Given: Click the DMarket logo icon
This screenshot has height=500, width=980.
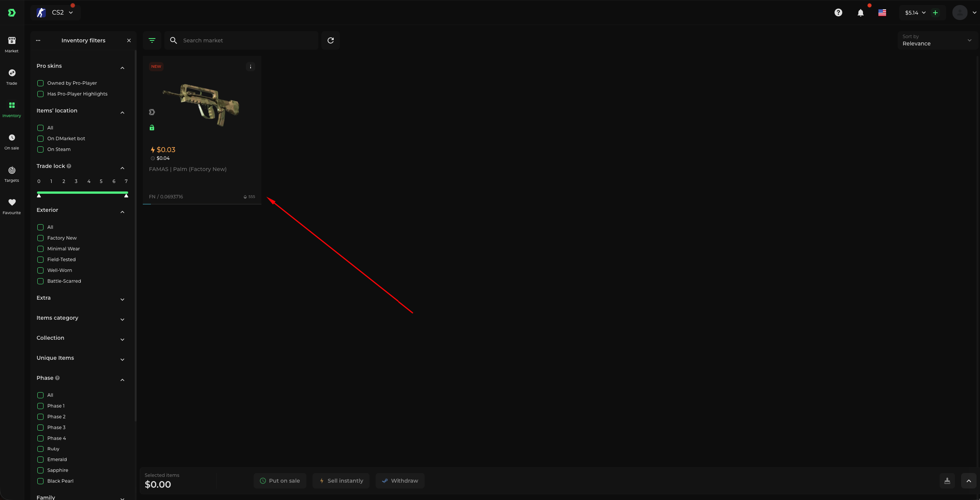Looking at the screenshot, I should (12, 13).
